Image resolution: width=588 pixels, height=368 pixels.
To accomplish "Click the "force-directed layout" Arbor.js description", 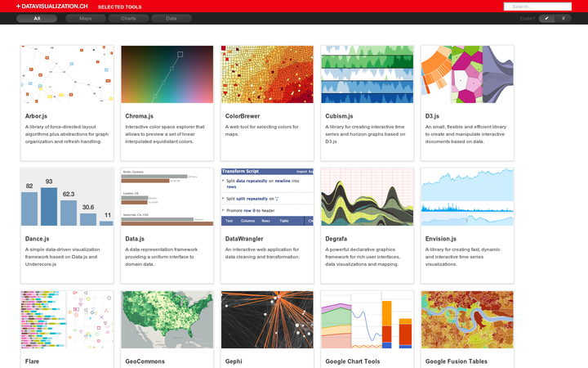I will [x=67, y=134].
